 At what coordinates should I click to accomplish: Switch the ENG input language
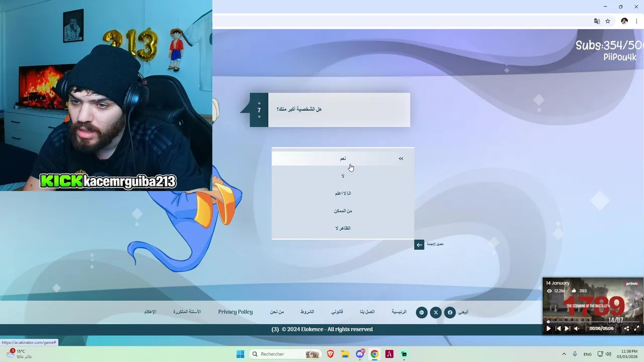(x=588, y=354)
